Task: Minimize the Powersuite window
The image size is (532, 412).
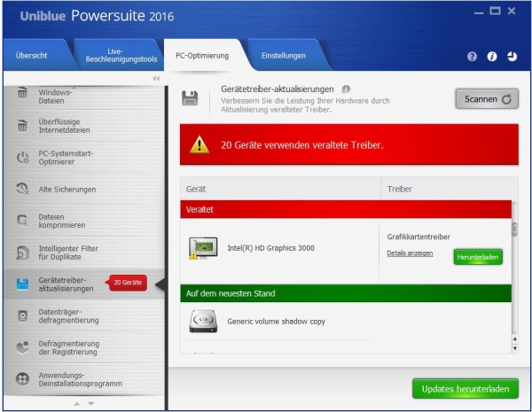Action: click(x=479, y=13)
